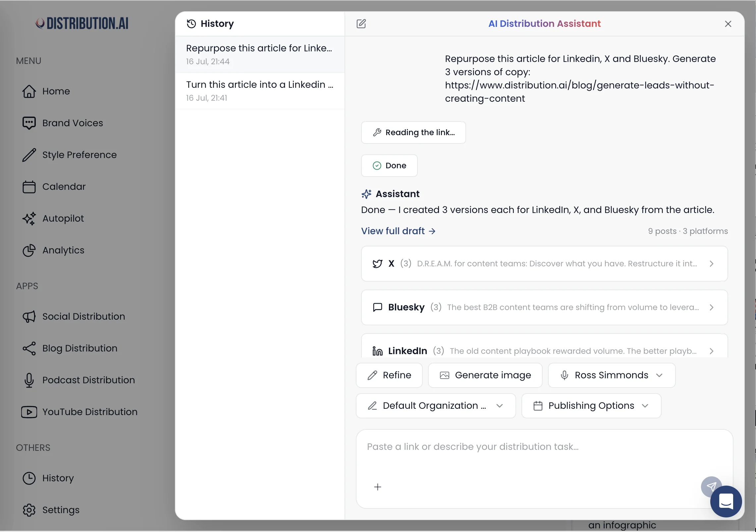
Task: Click the Brand Voices chat bubble icon
Action: [x=29, y=123]
